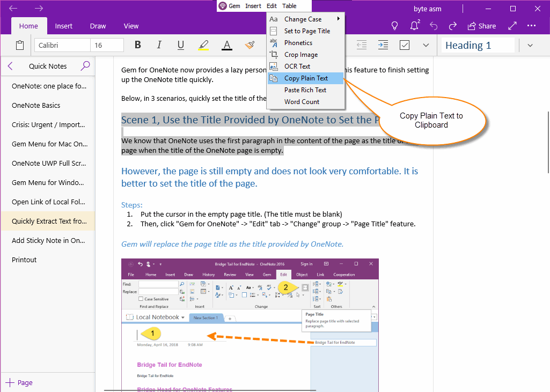Viewport: 550px width, 392px height.
Task: Open the notifications bell
Action: 415,25
